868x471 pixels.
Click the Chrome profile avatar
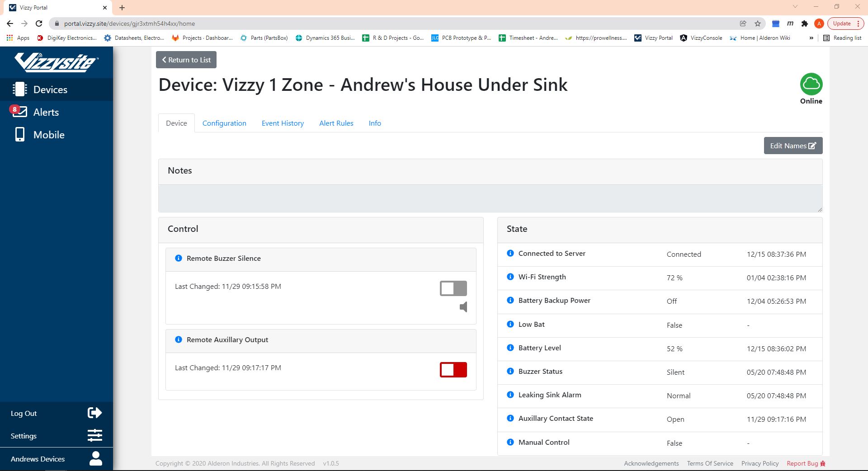coord(819,24)
